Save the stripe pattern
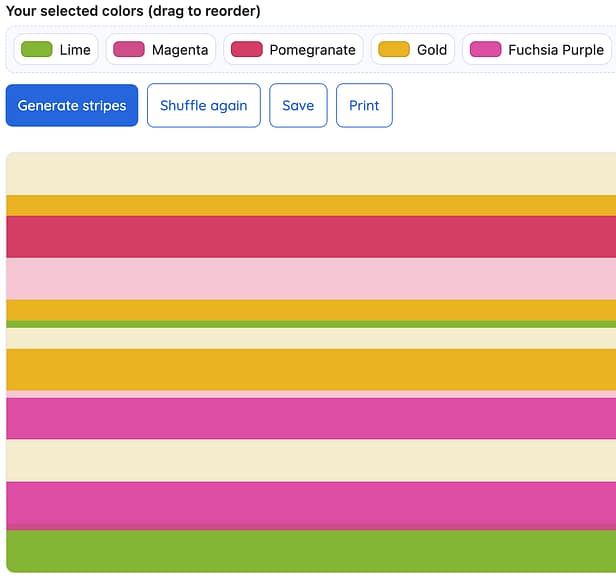 [298, 105]
